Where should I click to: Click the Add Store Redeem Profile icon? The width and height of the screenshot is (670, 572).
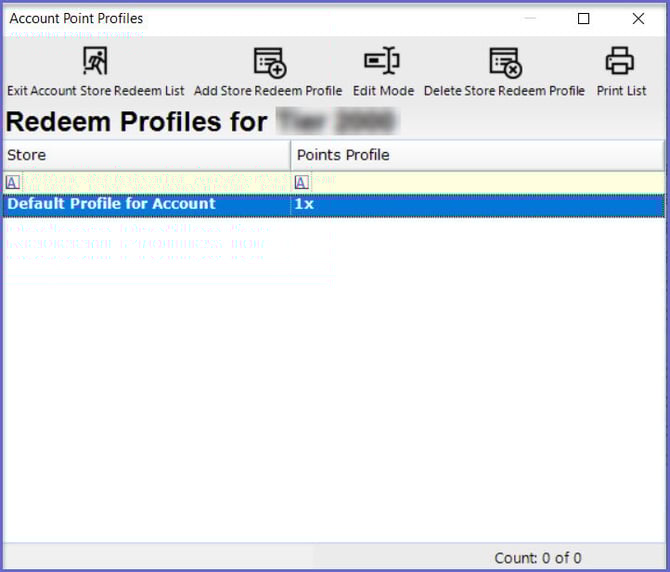click(x=268, y=62)
